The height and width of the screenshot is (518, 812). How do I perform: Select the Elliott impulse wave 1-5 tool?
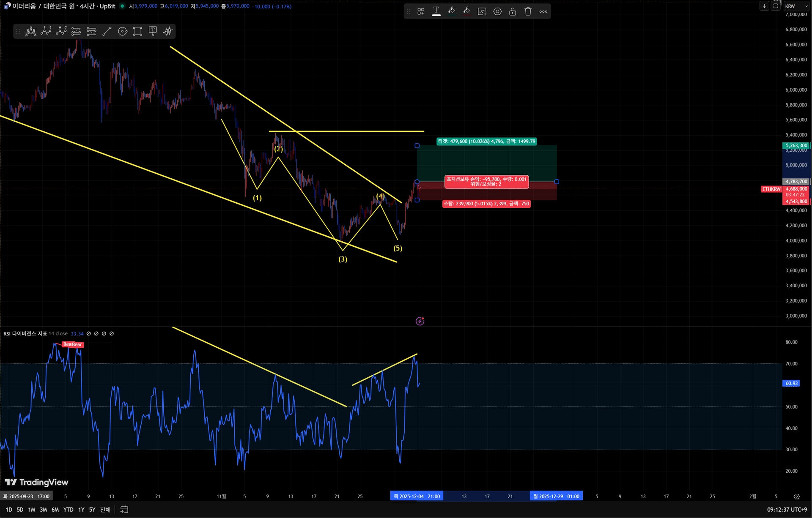46,31
